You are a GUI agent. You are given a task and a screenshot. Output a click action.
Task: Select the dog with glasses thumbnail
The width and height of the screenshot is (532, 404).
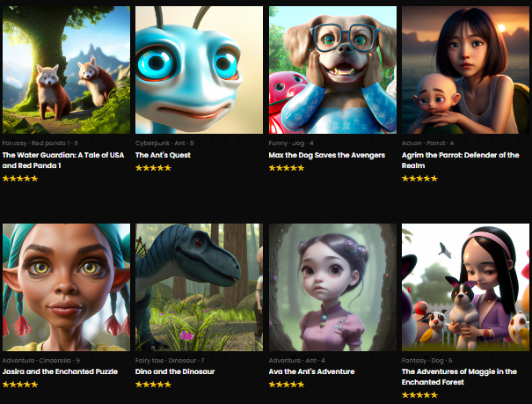pyautogui.click(x=332, y=70)
